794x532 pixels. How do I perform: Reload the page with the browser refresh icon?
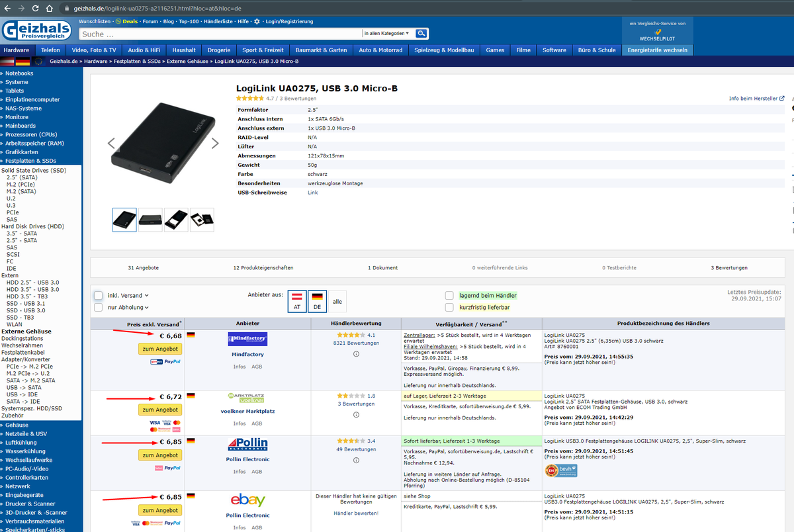36,8
